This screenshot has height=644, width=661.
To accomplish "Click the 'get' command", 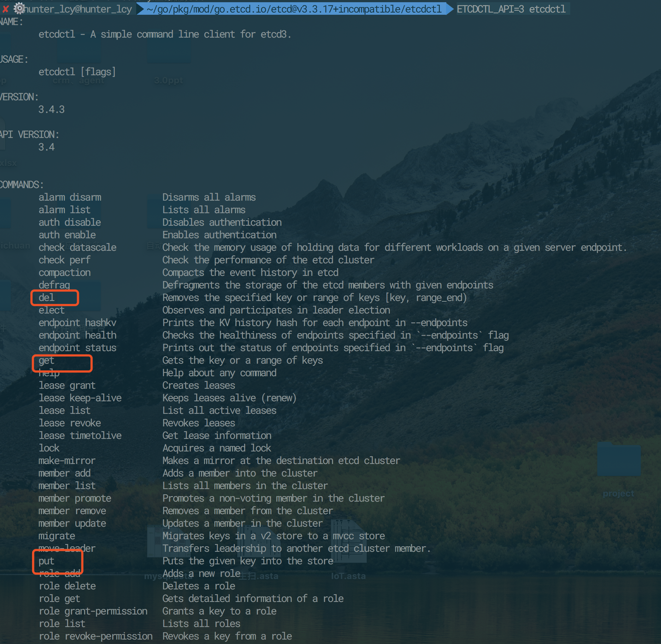I will pos(46,360).
